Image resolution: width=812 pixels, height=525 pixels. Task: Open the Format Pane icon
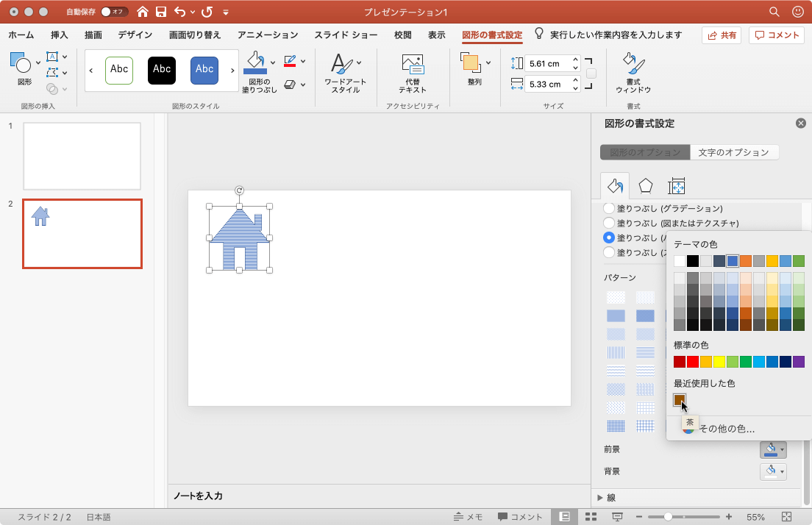(x=633, y=73)
